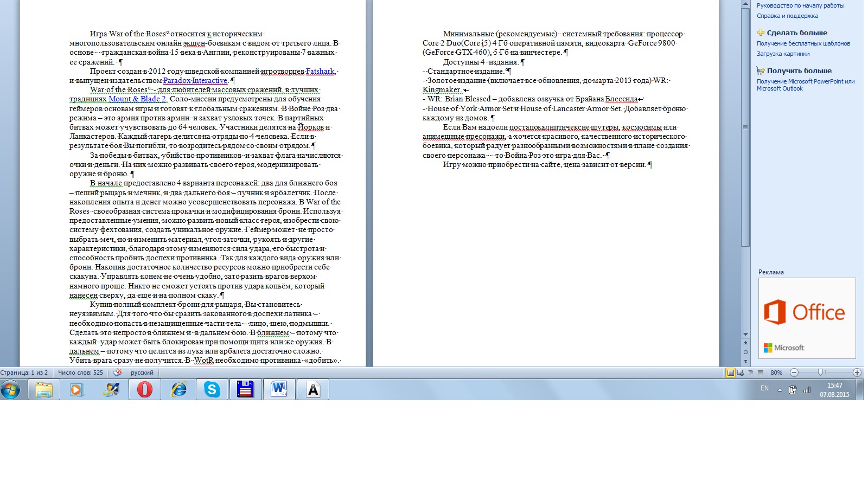Viewport: 868px width, 488px height.
Task: Click "Страница: 1 из 2" page indicator
Action: click(24, 373)
